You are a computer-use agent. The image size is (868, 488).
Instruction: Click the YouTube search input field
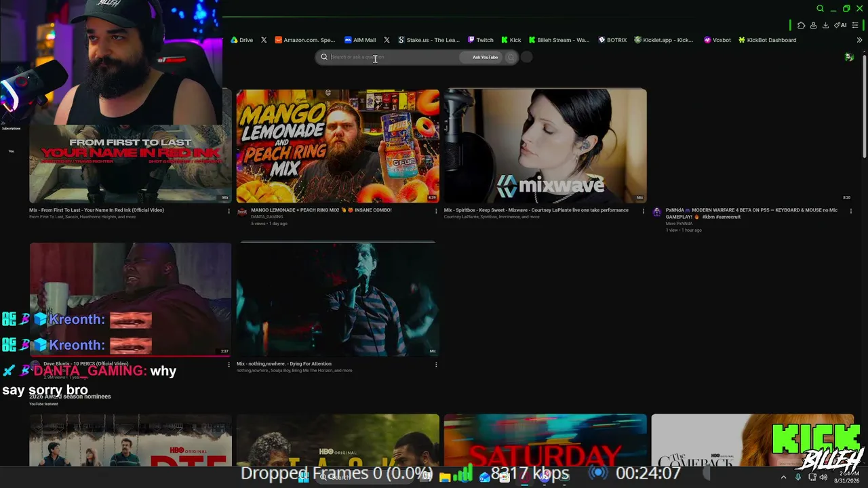393,57
